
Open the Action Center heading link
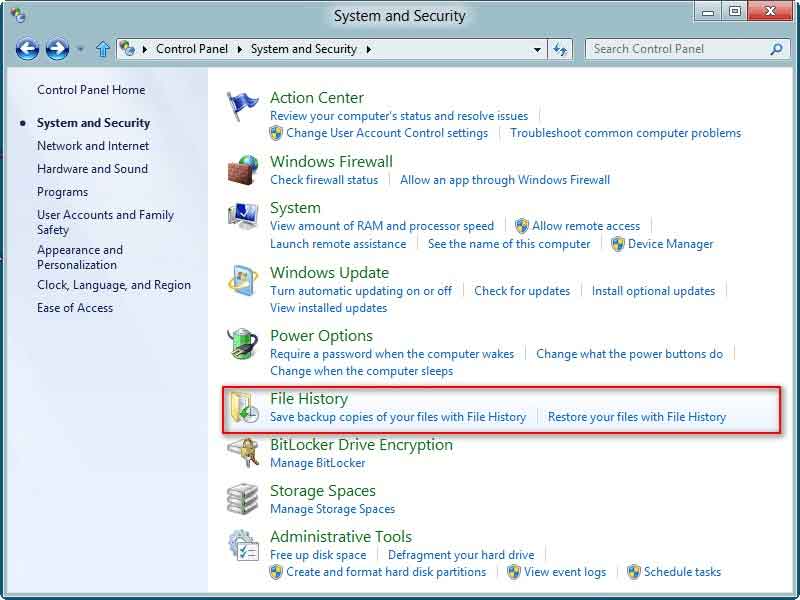tap(317, 97)
